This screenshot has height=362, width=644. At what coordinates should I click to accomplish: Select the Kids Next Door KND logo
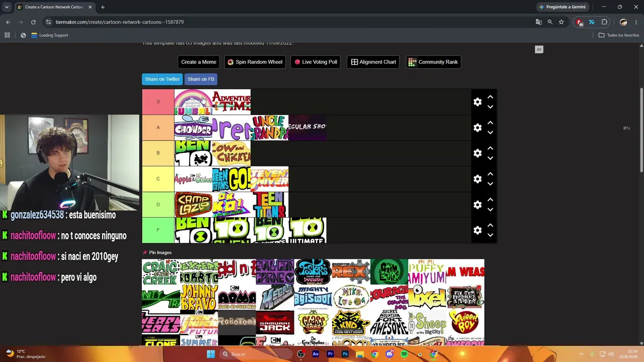tap(351, 322)
